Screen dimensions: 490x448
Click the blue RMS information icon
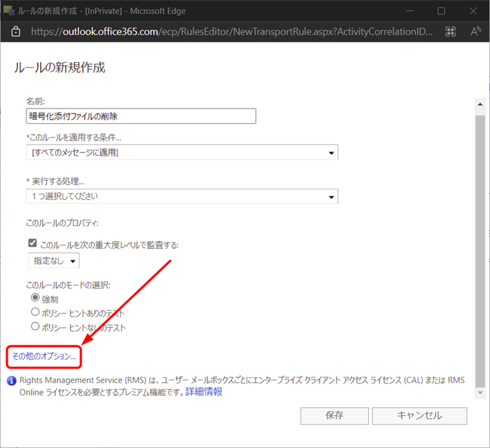click(12, 381)
